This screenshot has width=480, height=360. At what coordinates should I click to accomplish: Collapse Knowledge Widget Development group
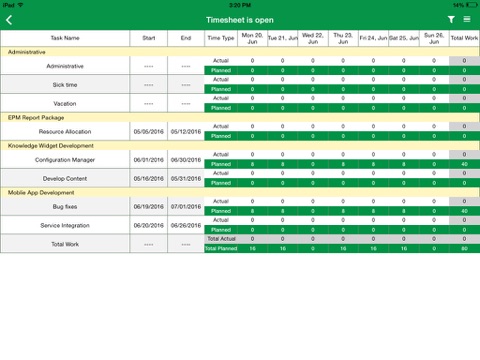click(x=240, y=145)
